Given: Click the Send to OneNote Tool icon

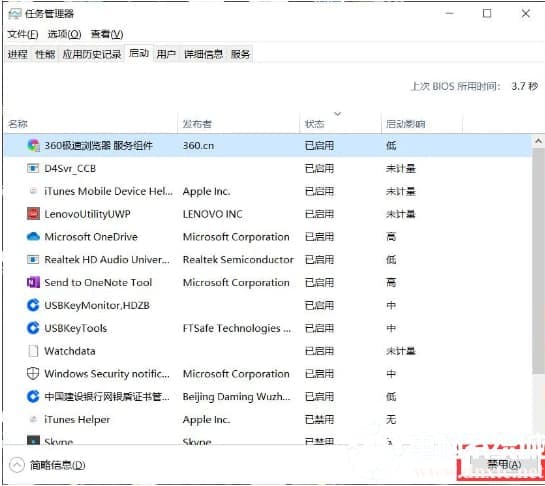Looking at the screenshot, I should (33, 282).
